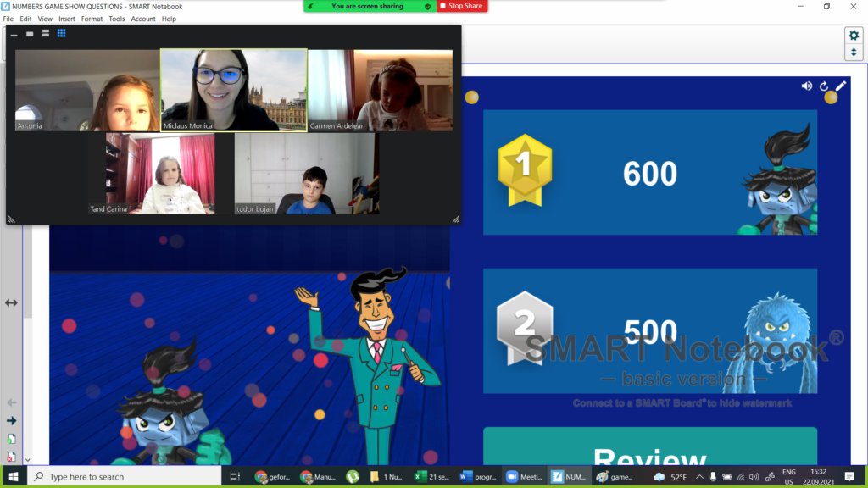Screen dimensions: 868x488
Task: Click the Stop Share button
Action: (x=462, y=6)
